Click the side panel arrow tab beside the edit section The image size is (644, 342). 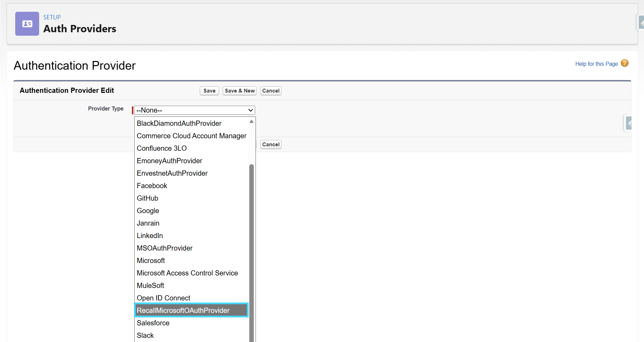(x=628, y=123)
